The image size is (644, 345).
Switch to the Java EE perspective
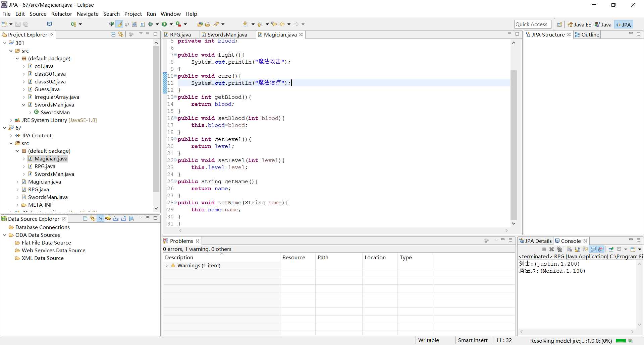579,24
